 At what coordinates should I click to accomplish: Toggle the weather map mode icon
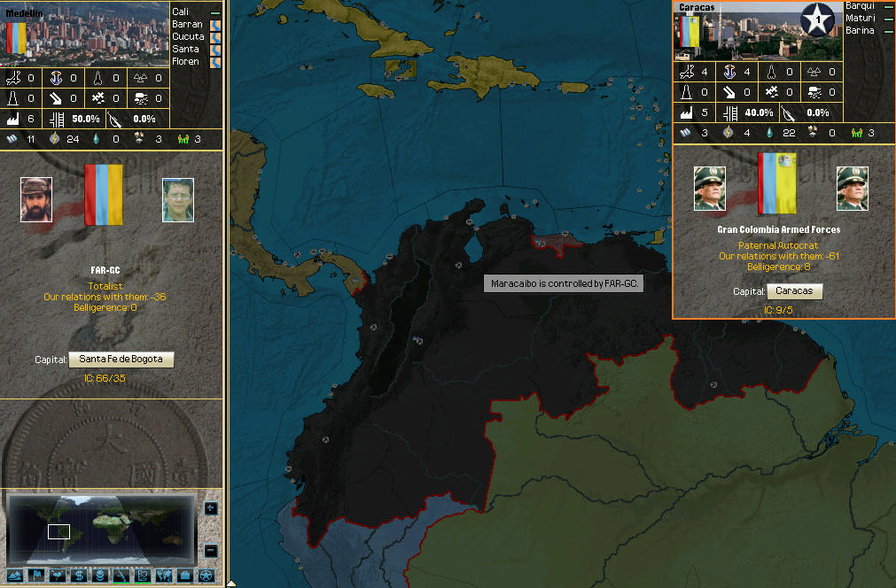[x=58, y=576]
